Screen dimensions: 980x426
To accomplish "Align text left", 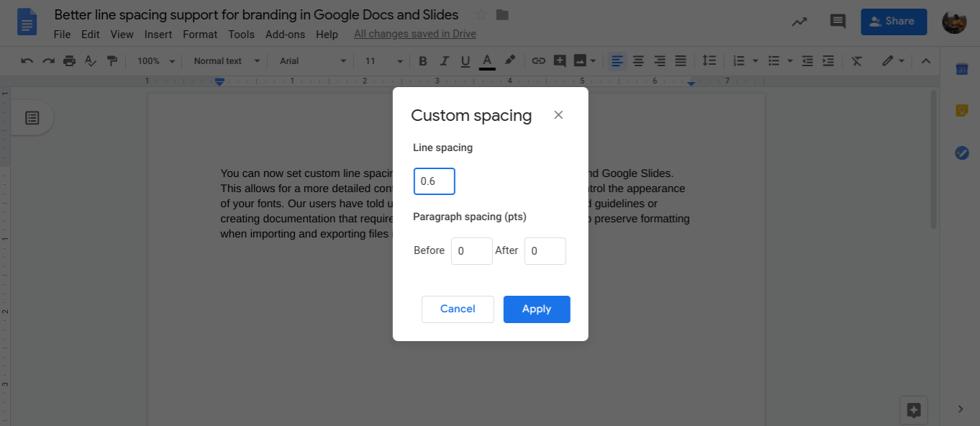I will [617, 61].
